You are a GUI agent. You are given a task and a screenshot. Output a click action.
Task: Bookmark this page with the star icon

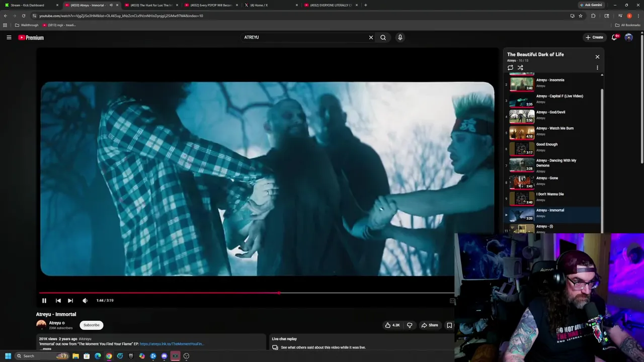[x=581, y=16]
